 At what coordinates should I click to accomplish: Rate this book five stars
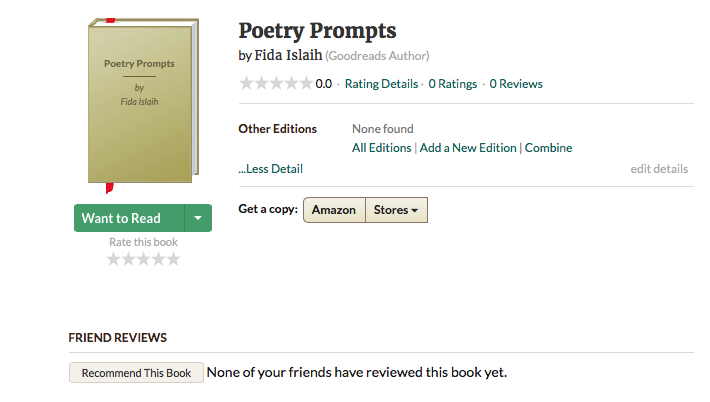tap(174, 260)
